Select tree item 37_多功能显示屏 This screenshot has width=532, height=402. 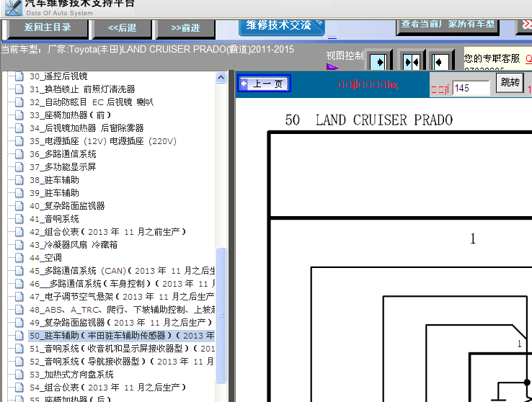pyautogui.click(x=63, y=166)
